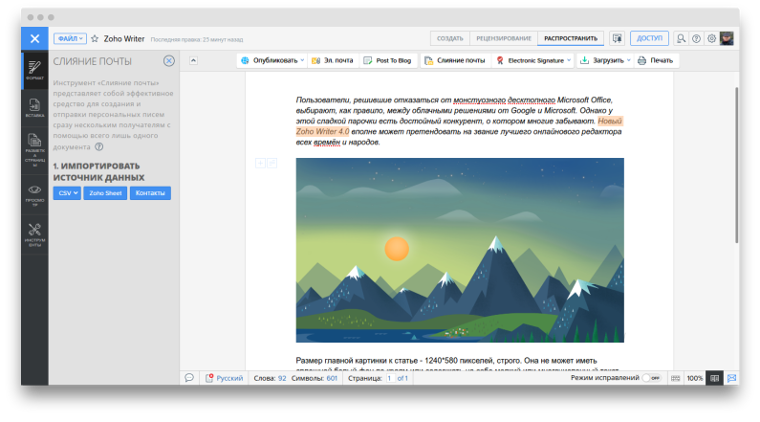Click the ДОСТУП share button
This screenshot has width=760, height=422.
click(649, 38)
